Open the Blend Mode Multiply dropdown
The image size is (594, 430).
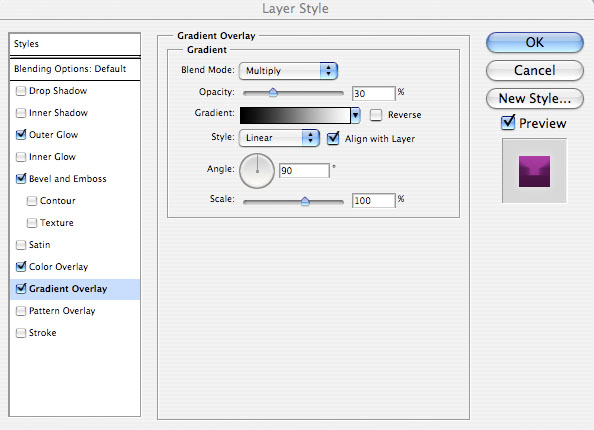(x=288, y=71)
